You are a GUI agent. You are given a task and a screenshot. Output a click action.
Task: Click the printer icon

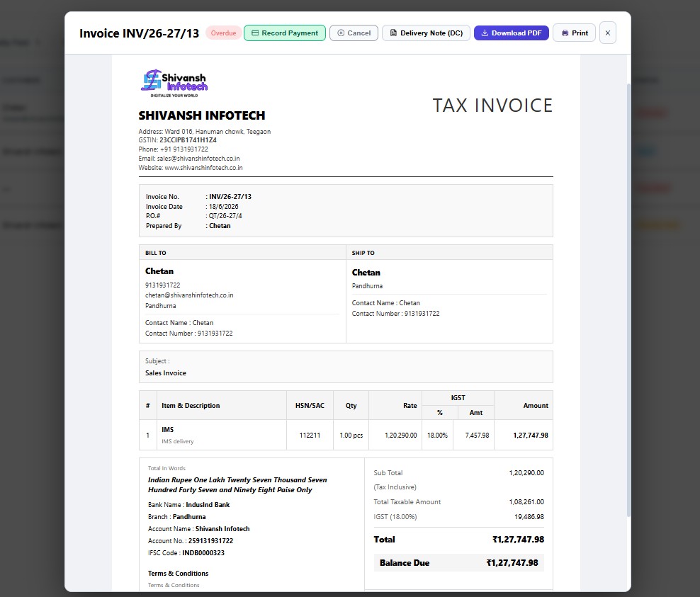point(565,33)
